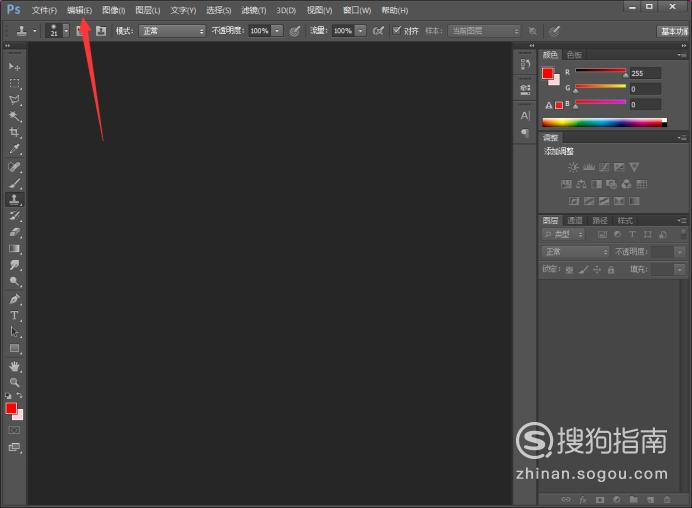Change screen mode button
The width and height of the screenshot is (692, 508).
coord(14,448)
